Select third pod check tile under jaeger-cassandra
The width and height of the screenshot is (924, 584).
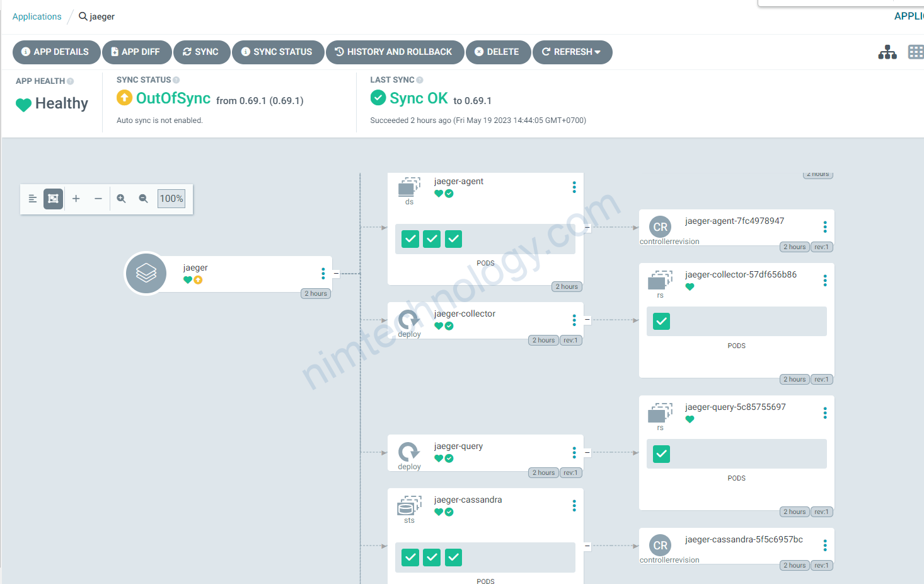tap(454, 558)
